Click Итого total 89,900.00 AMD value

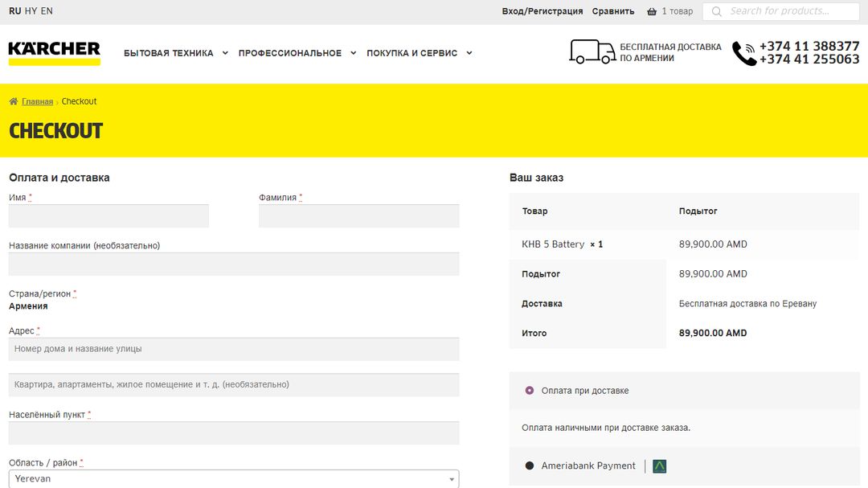pyautogui.click(x=713, y=333)
